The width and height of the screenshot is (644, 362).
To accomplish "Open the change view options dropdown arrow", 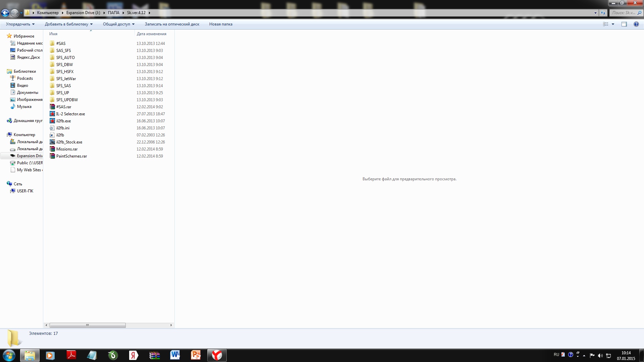I will click(613, 24).
